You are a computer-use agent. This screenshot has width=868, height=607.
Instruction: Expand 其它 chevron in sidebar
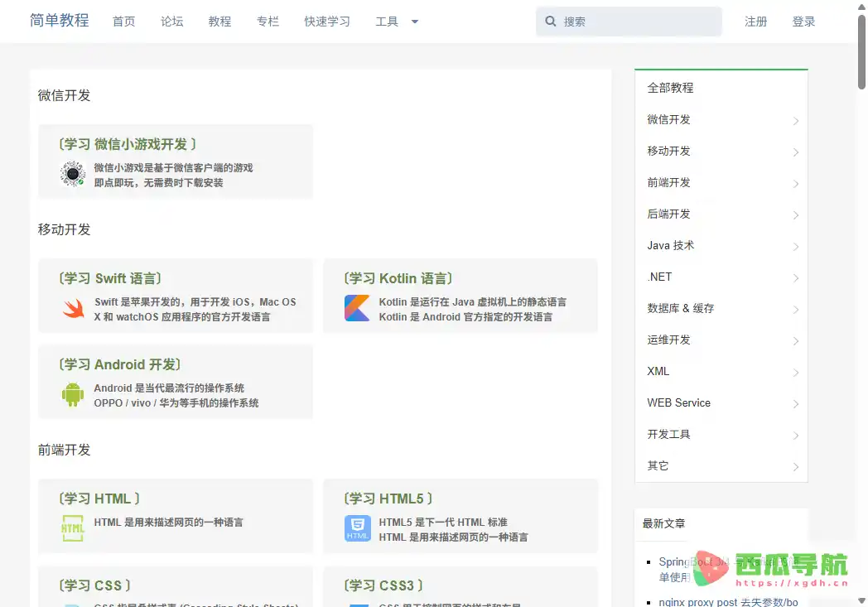[x=795, y=467]
